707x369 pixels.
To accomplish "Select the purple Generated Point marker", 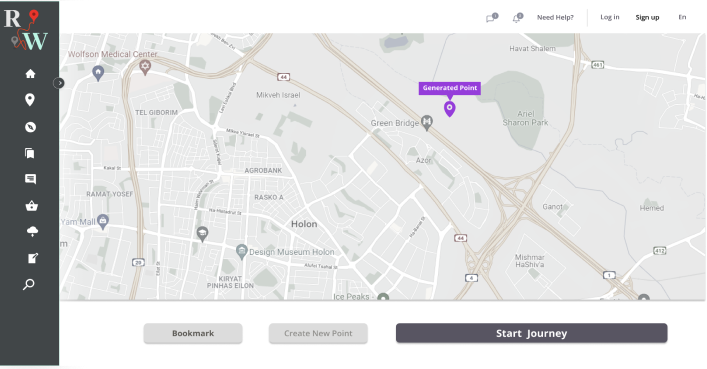I will click(x=449, y=109).
